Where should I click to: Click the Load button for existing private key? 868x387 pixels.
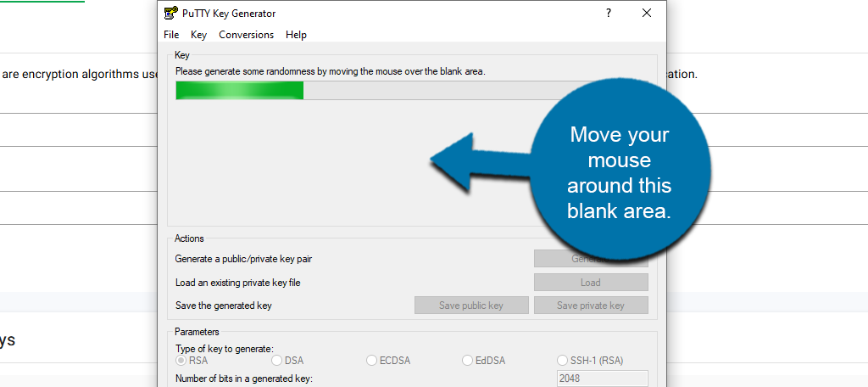point(591,283)
